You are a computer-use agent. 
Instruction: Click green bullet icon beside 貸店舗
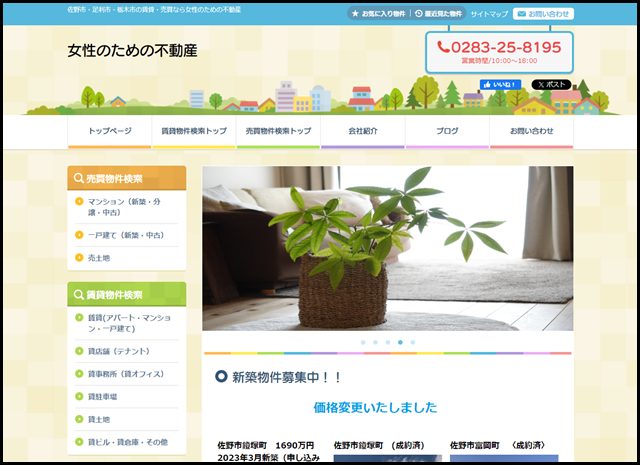click(79, 351)
